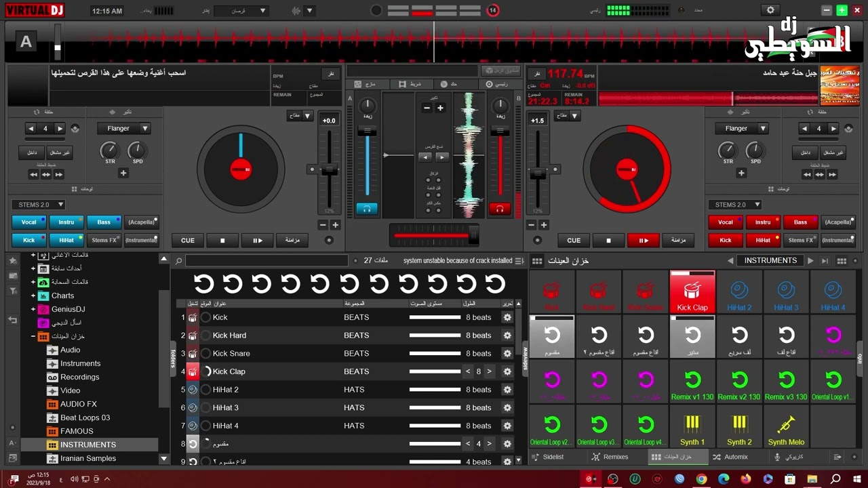Trigger the HiHat 4 sample pad

(833, 292)
